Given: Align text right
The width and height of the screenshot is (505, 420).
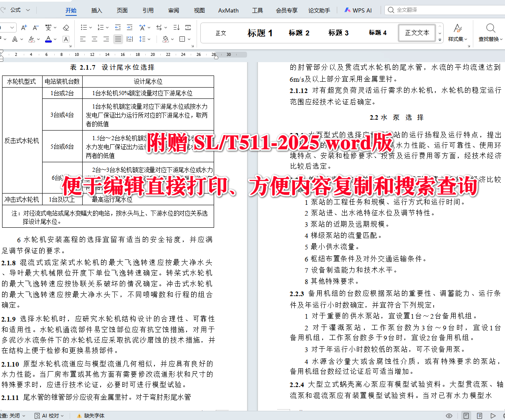Looking at the screenshot, I should [x=106, y=39].
